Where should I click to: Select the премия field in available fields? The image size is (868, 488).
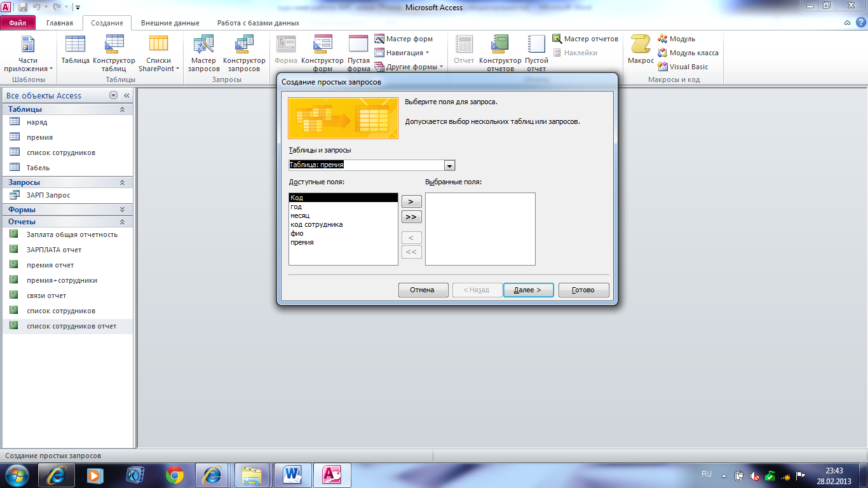click(343, 242)
